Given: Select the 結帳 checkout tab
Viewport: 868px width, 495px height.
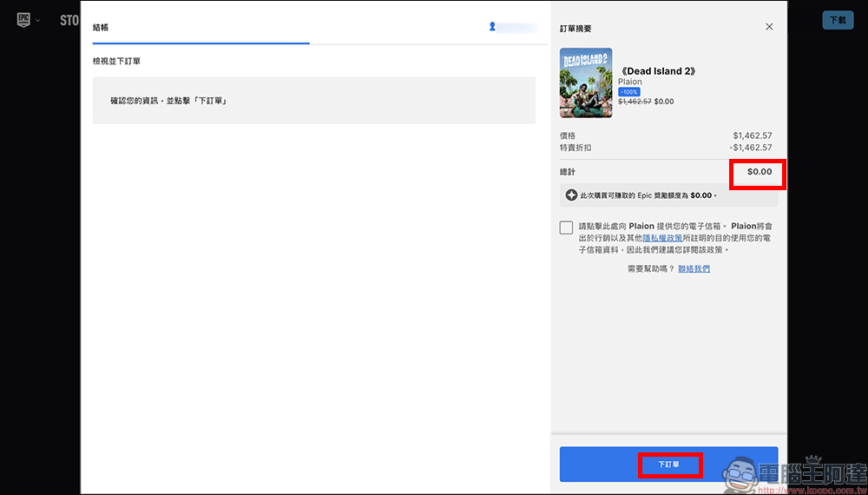Looking at the screenshot, I should coord(101,27).
